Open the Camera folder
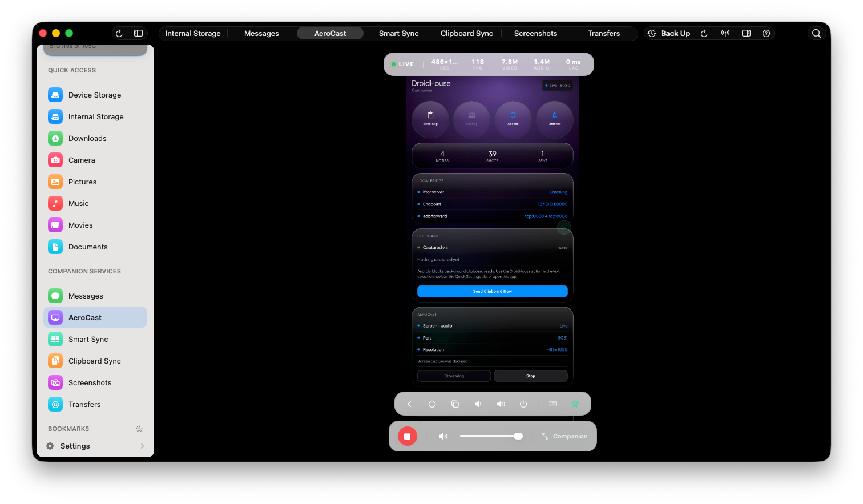 pos(95,160)
